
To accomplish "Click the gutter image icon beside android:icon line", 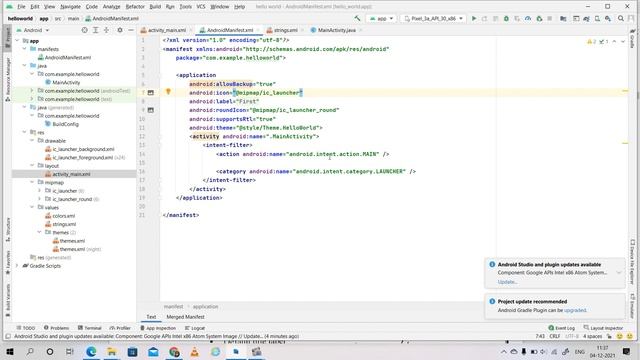I will click(151, 93).
